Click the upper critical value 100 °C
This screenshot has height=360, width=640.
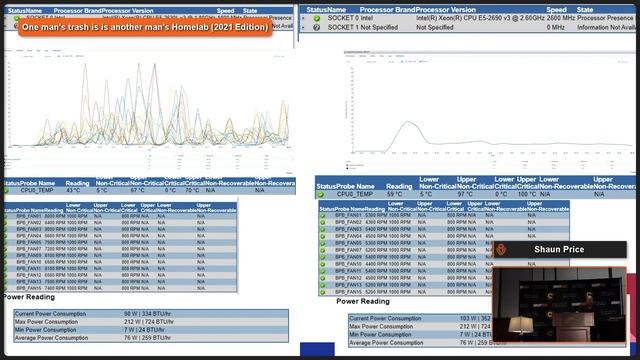click(x=527, y=194)
